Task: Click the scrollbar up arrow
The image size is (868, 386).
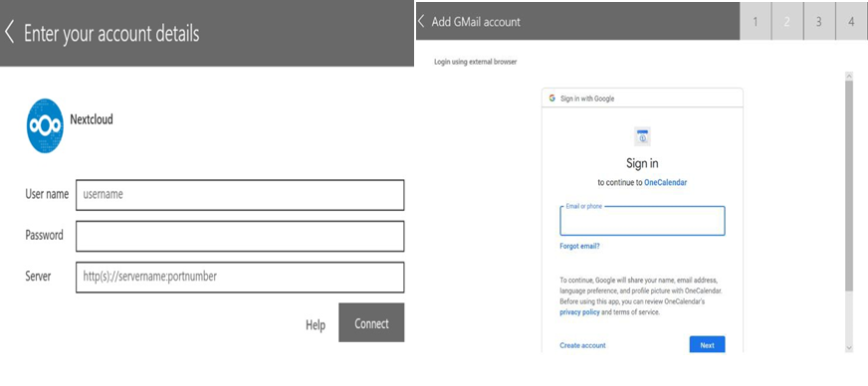Action: 849,76
